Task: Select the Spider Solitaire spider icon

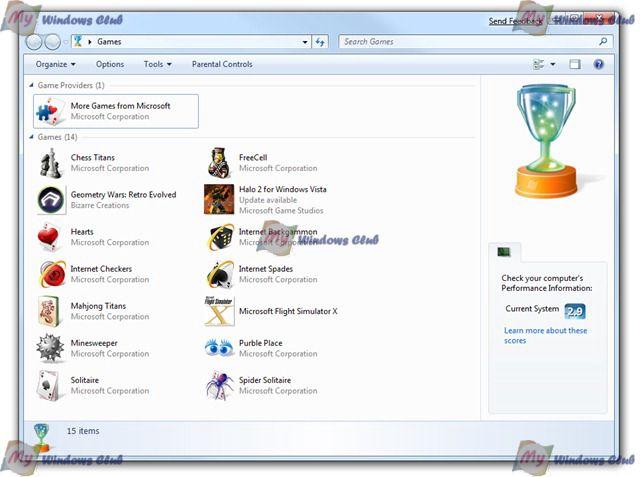Action: tap(220, 385)
